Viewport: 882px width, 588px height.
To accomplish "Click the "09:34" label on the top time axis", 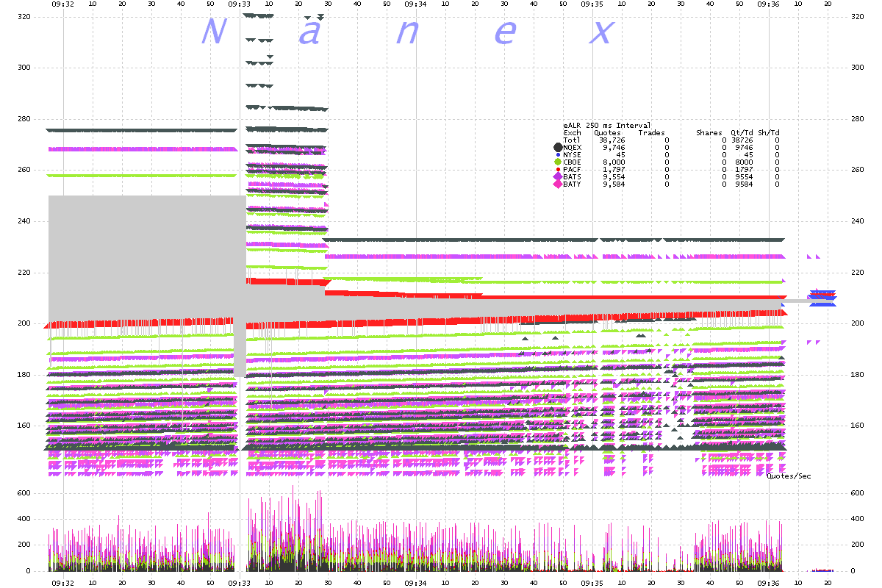I will point(415,4).
